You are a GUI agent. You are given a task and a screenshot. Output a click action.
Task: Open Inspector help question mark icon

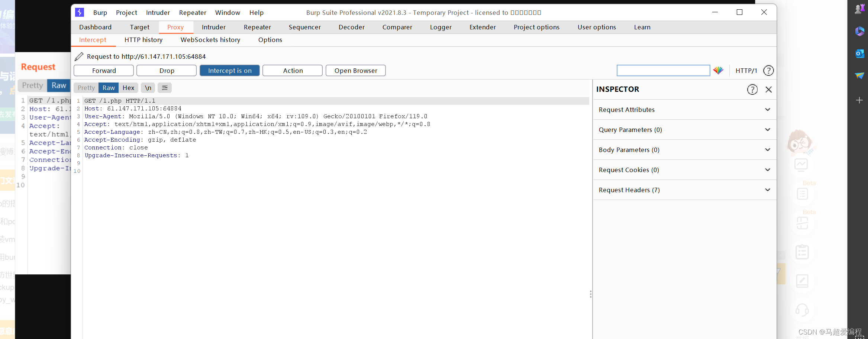(752, 89)
